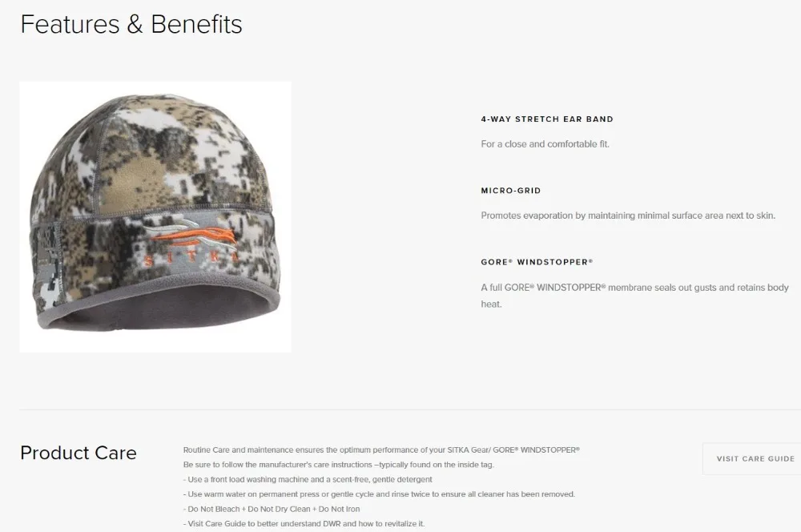Screen dimensions: 801x532
Task: Select the Product Care heading
Action: click(x=78, y=453)
